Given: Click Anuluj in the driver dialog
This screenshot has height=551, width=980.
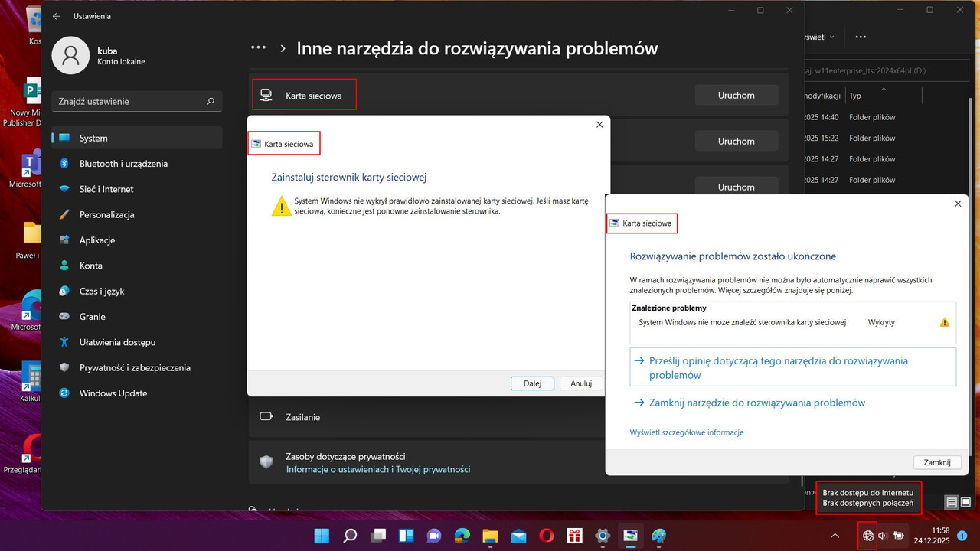Looking at the screenshot, I should pos(581,383).
